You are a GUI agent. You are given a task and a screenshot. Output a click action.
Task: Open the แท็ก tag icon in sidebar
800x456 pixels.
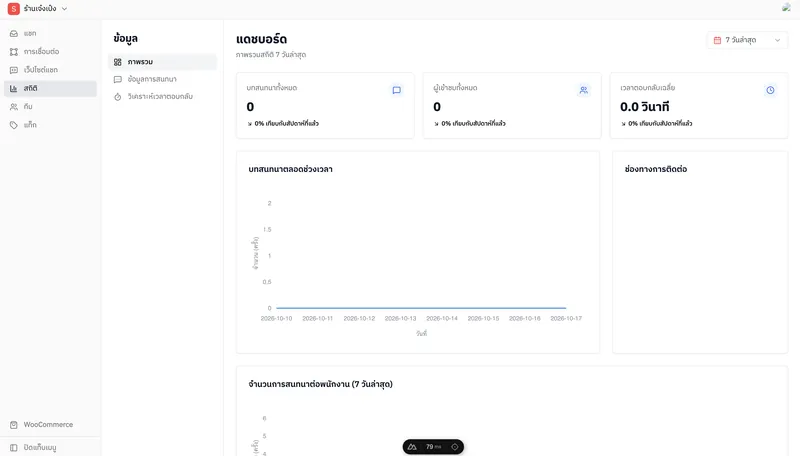tap(14, 125)
